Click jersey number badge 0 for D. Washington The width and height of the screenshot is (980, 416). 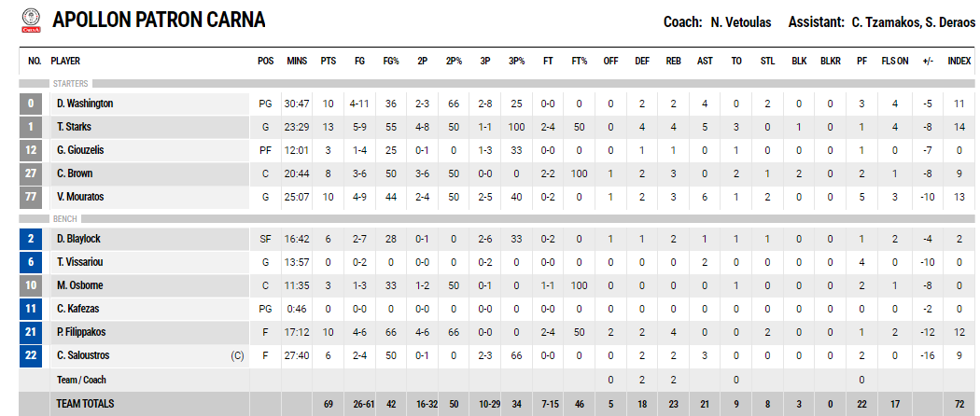pyautogui.click(x=31, y=104)
